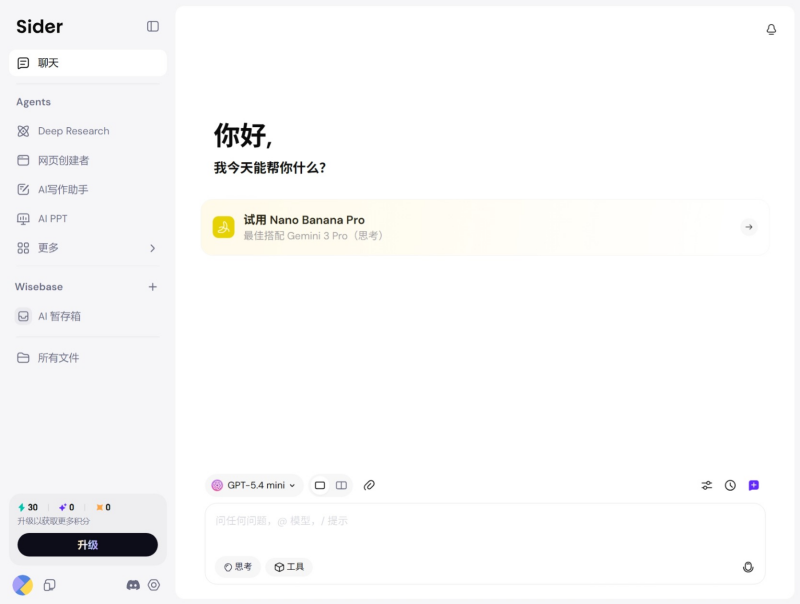
Task: Open the GPT-5.4 mini model dropdown
Action: pos(254,485)
